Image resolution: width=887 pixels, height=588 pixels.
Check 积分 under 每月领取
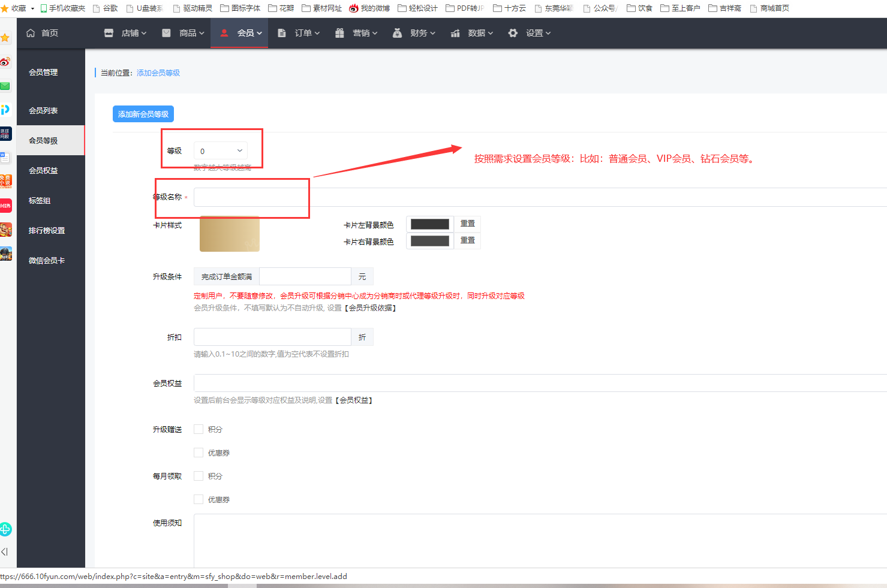pos(199,476)
